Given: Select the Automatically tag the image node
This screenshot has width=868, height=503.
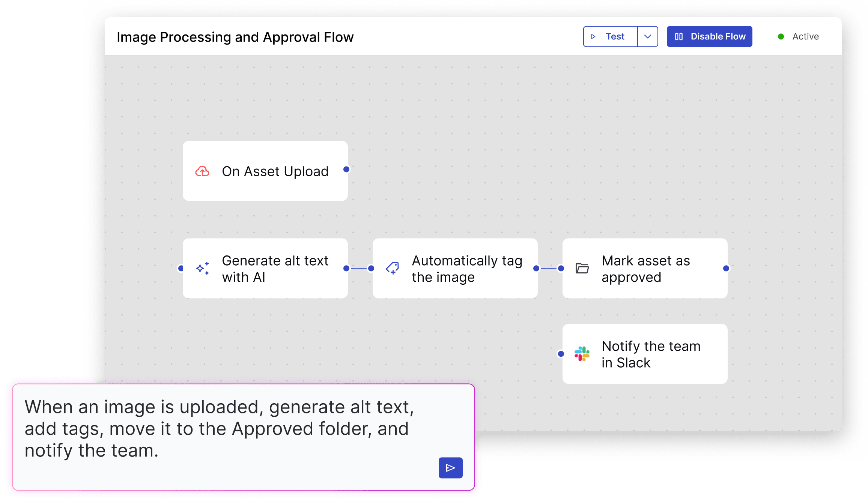Looking at the screenshot, I should 455,269.
